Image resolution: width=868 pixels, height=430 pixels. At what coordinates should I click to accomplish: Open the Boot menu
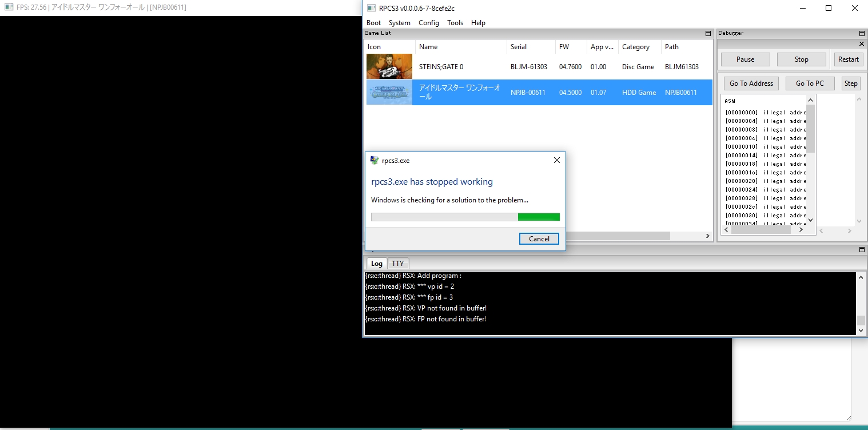click(x=373, y=23)
